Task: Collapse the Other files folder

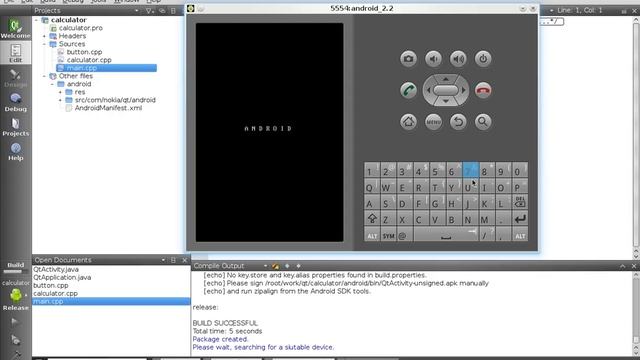Action: pos(44,76)
